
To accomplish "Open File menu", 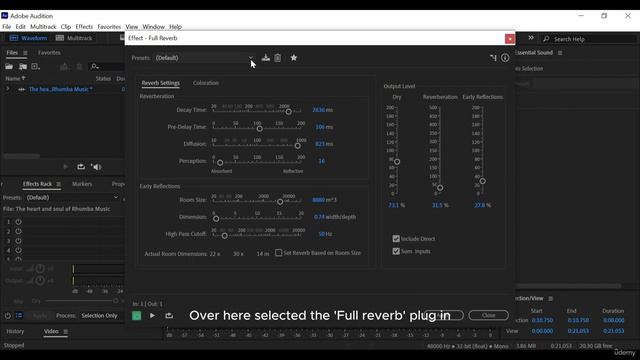I will 7,27.
